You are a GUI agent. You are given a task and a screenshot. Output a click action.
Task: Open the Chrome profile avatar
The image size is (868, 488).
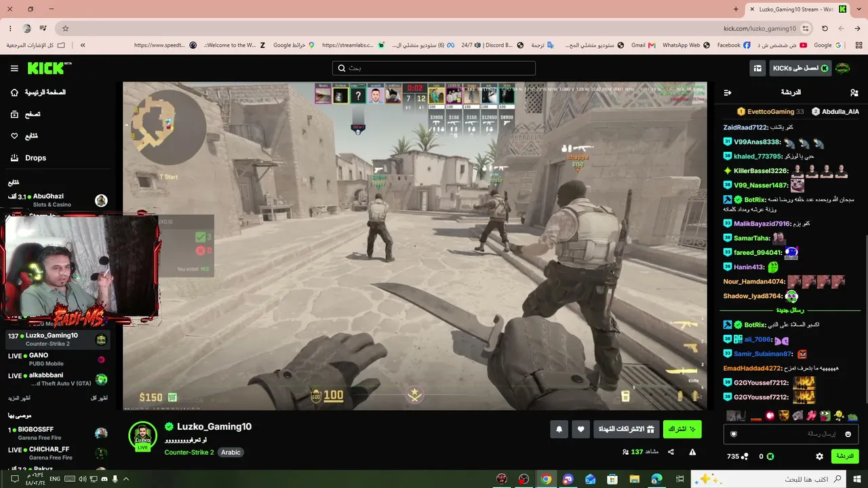[26, 28]
